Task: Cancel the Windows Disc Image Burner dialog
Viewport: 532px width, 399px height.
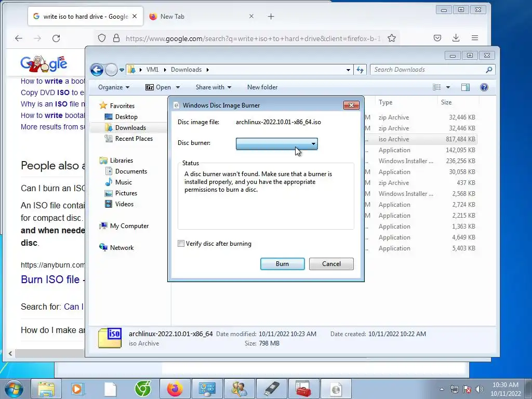Action: point(331,263)
